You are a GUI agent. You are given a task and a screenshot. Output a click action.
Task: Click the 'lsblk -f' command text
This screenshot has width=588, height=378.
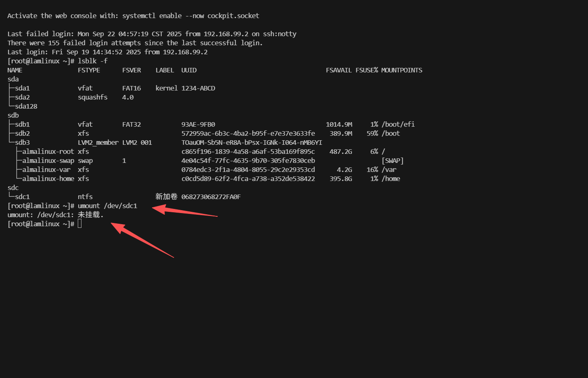coord(93,61)
